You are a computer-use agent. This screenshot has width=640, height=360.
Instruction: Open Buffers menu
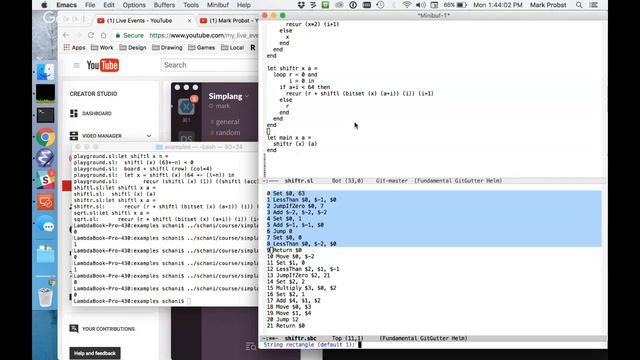[164, 5]
